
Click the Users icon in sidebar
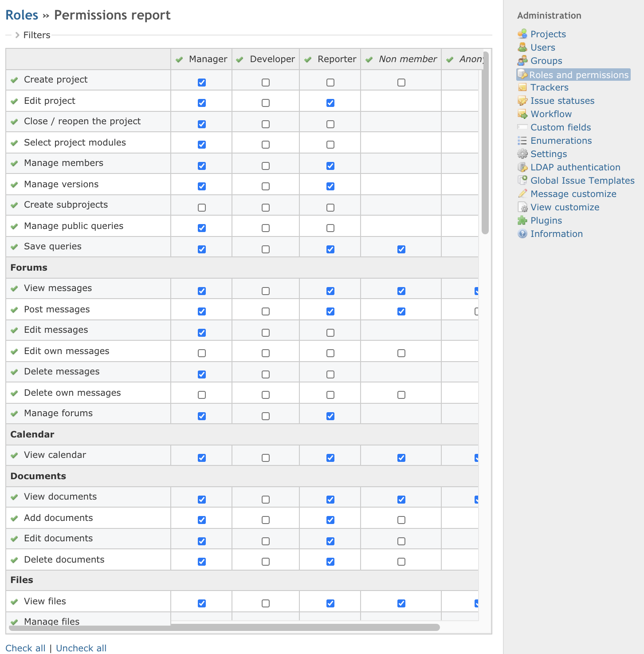click(x=522, y=47)
